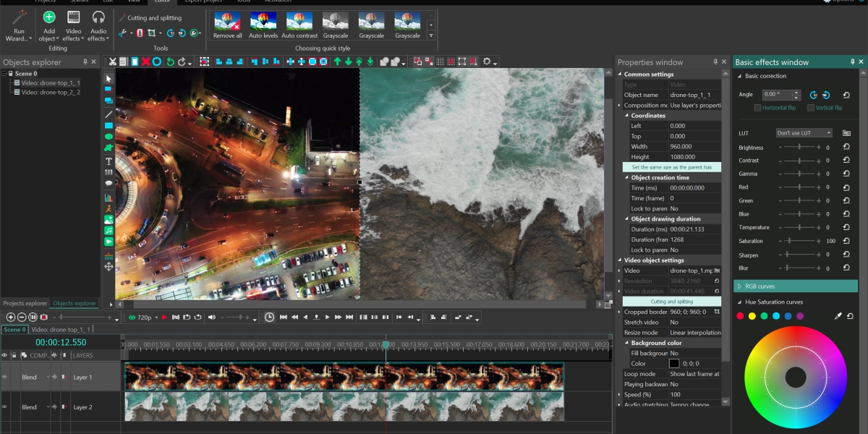Reset the Brightness value
868x434 pixels.
(x=846, y=148)
